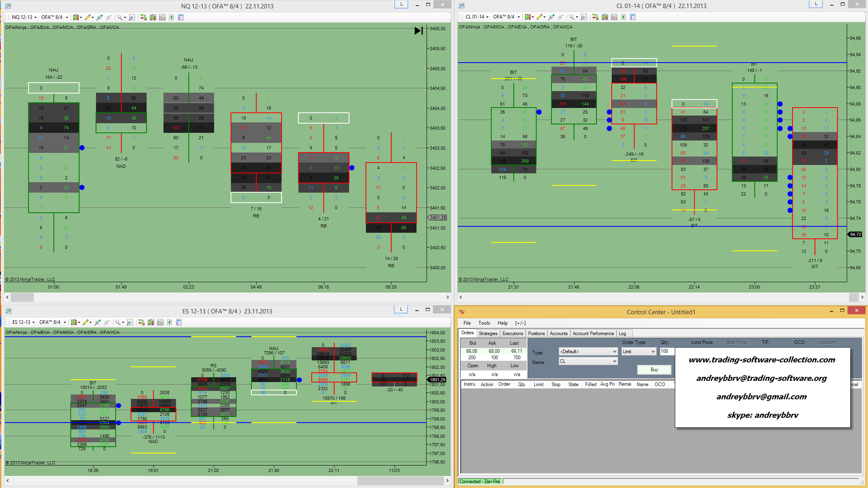Screen dimensions: 868x488
Task: Open Chart Trader in the NQ chart toolbar
Action: (x=143, y=17)
